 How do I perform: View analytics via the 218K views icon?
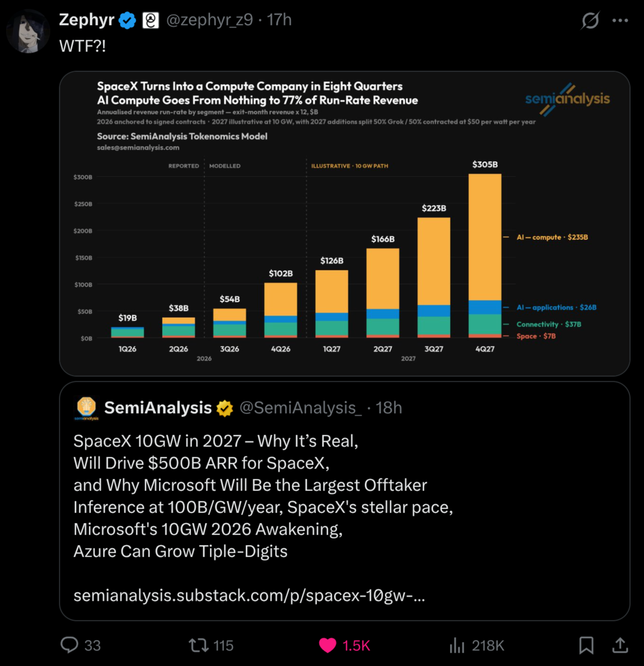(457, 645)
